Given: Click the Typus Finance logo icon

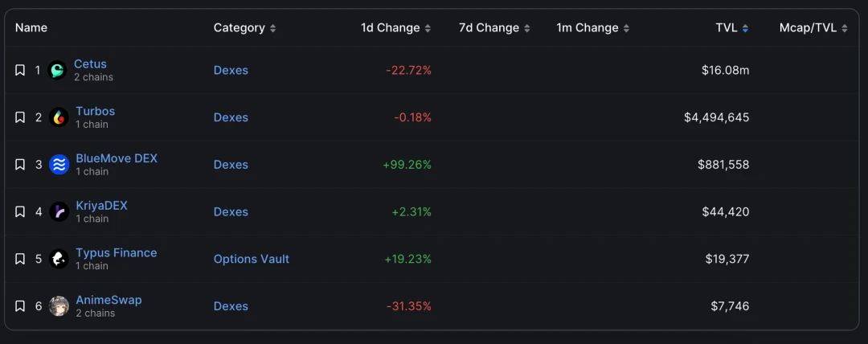Looking at the screenshot, I should [59, 259].
